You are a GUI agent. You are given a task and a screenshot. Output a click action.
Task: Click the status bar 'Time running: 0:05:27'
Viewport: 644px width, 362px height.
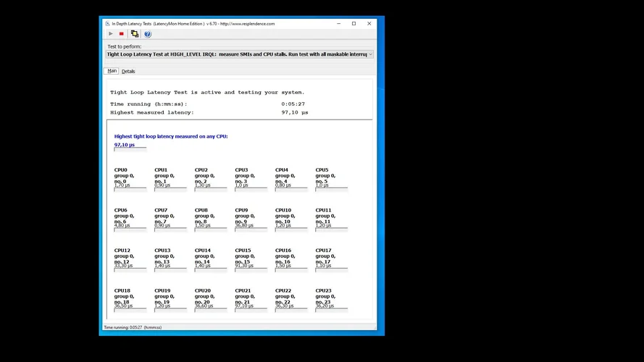pos(133,327)
